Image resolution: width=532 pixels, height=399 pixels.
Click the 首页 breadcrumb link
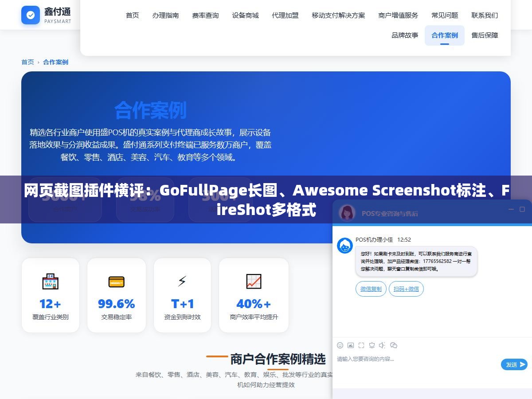27,62
